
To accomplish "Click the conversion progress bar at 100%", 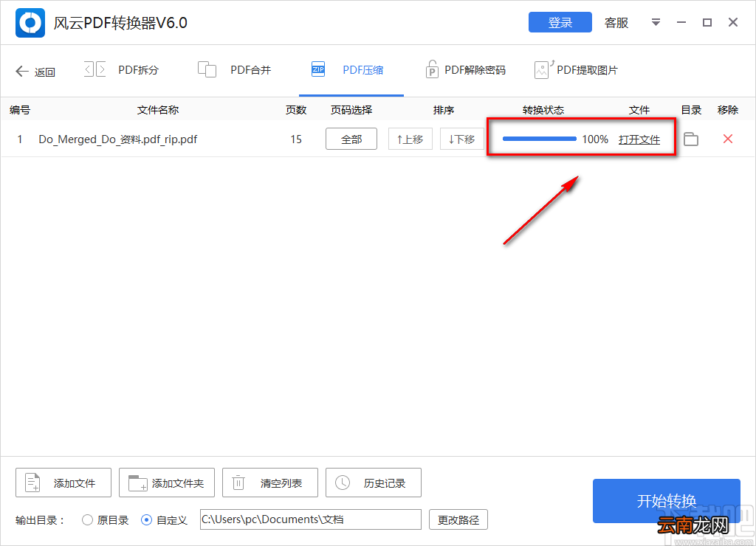I will [x=539, y=139].
